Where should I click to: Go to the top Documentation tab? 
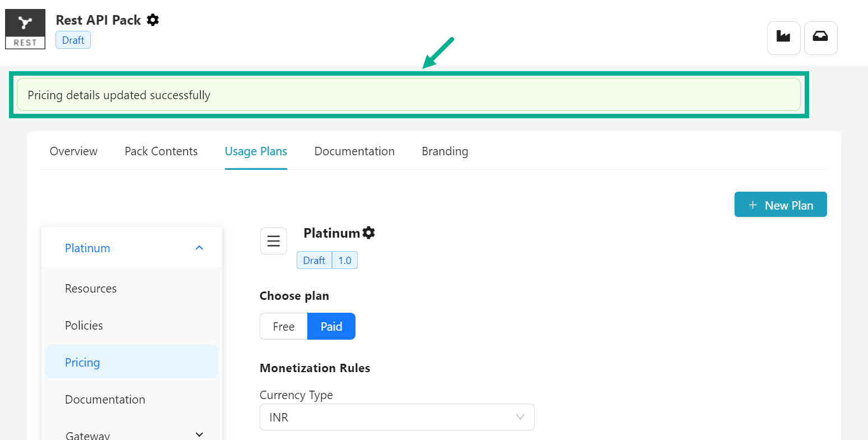coord(354,151)
